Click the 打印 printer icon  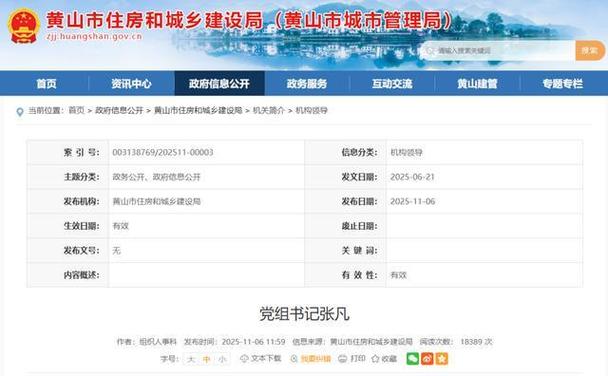[342, 359]
